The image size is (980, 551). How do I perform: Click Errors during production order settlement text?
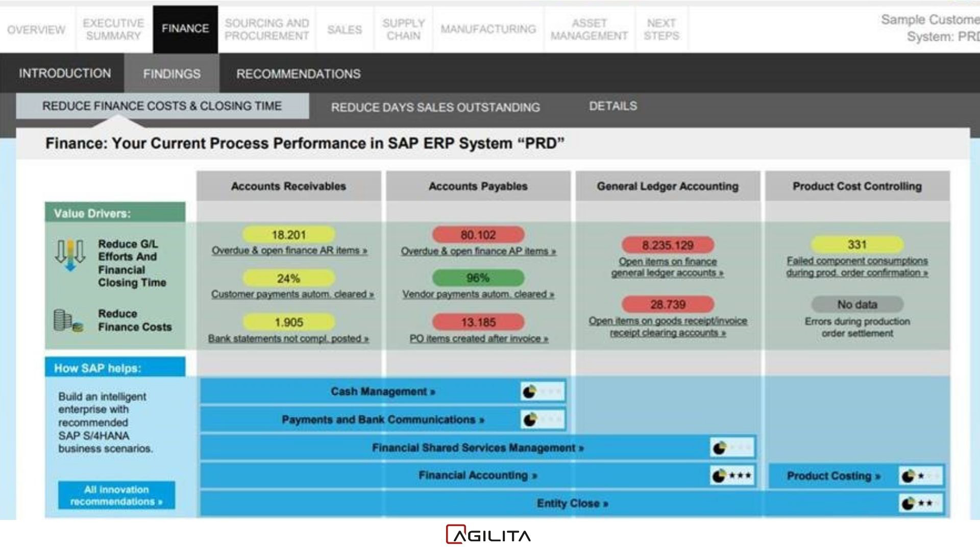pos(857,327)
